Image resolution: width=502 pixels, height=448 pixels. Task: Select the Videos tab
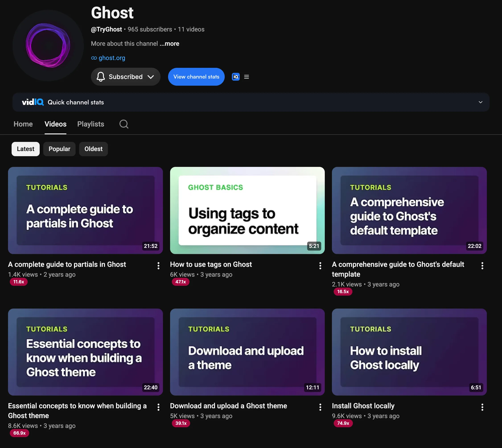tap(55, 124)
